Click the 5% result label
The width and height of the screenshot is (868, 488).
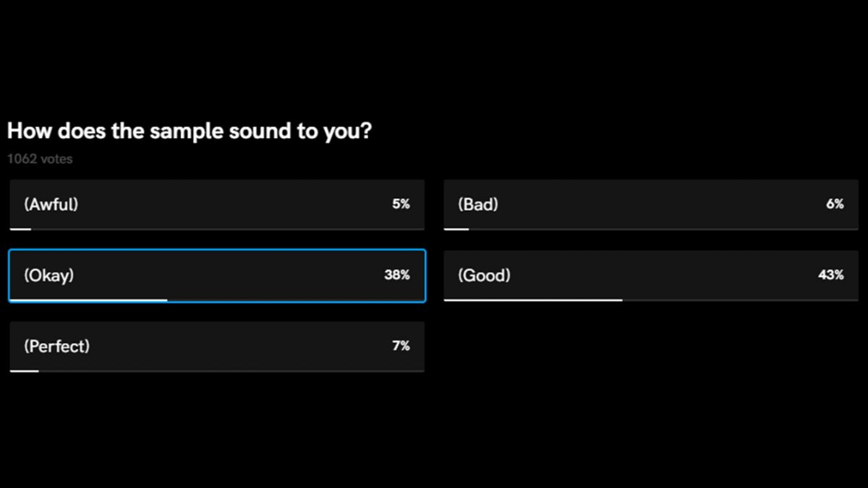tap(400, 205)
